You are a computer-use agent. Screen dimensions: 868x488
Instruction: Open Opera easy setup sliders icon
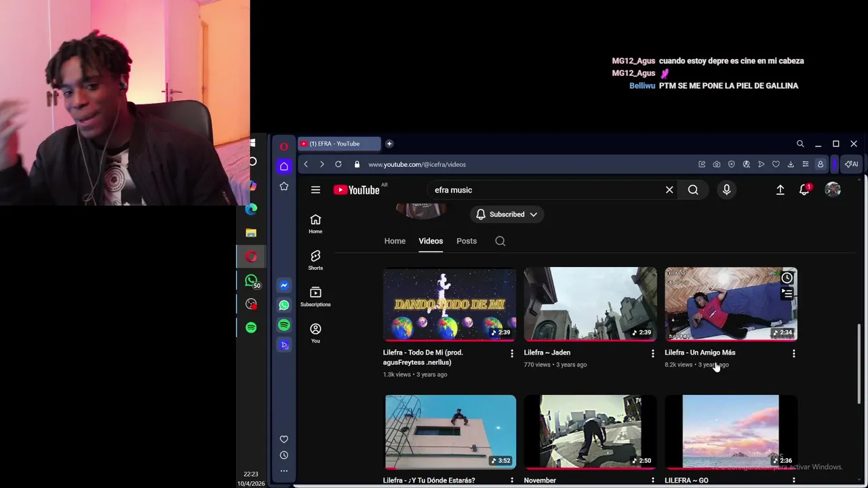point(805,164)
